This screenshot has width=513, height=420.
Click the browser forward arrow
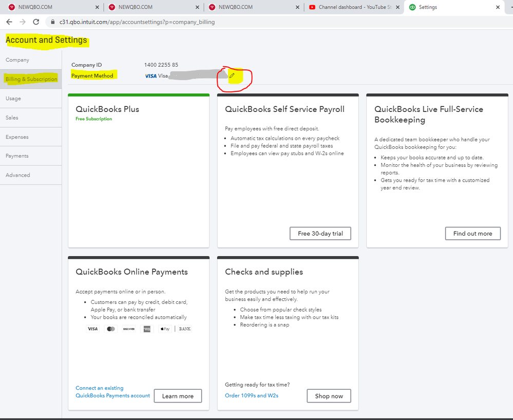click(x=23, y=22)
